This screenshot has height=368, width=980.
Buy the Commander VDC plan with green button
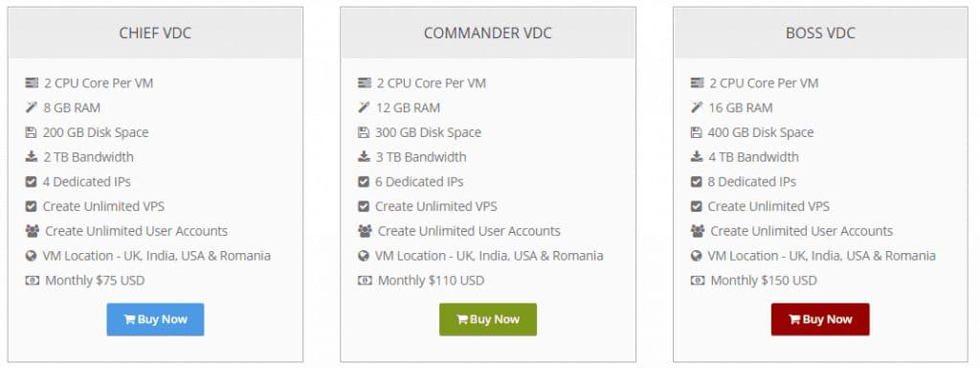pos(487,319)
